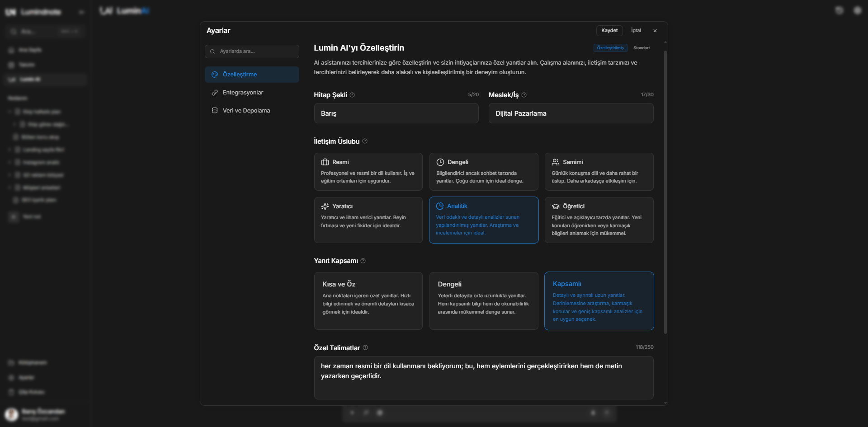This screenshot has height=427, width=868.
Task: Click the link icon beside Entegrasyonlar
Action: pos(215,93)
